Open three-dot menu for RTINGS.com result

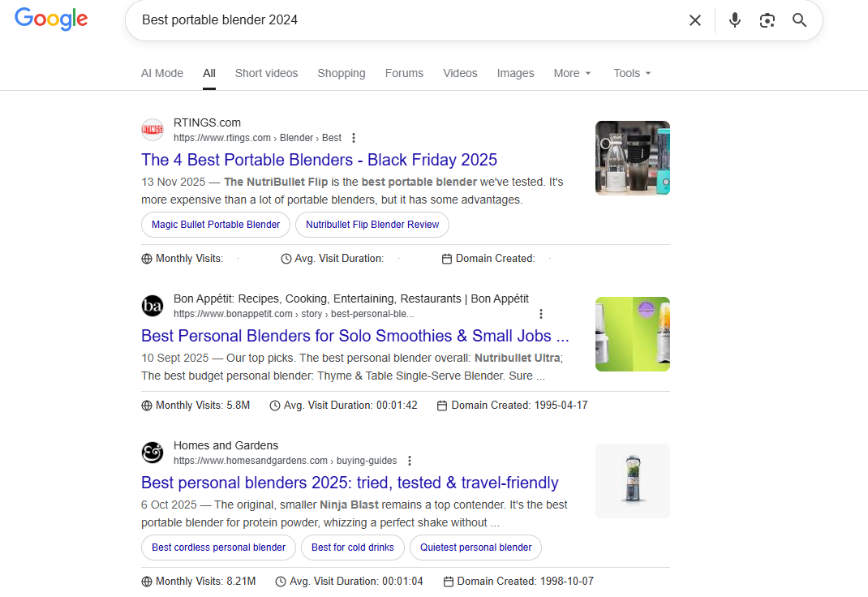353,138
